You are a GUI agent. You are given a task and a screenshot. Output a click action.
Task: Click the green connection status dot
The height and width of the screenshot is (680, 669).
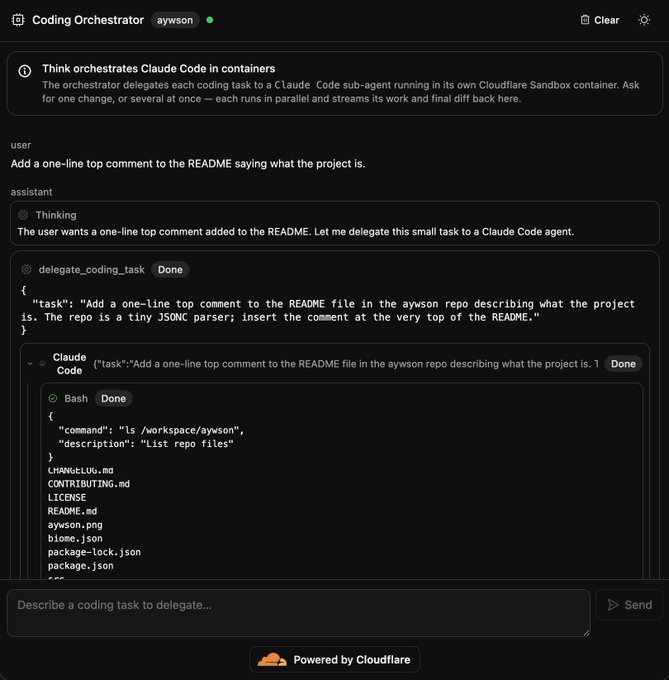coord(210,20)
